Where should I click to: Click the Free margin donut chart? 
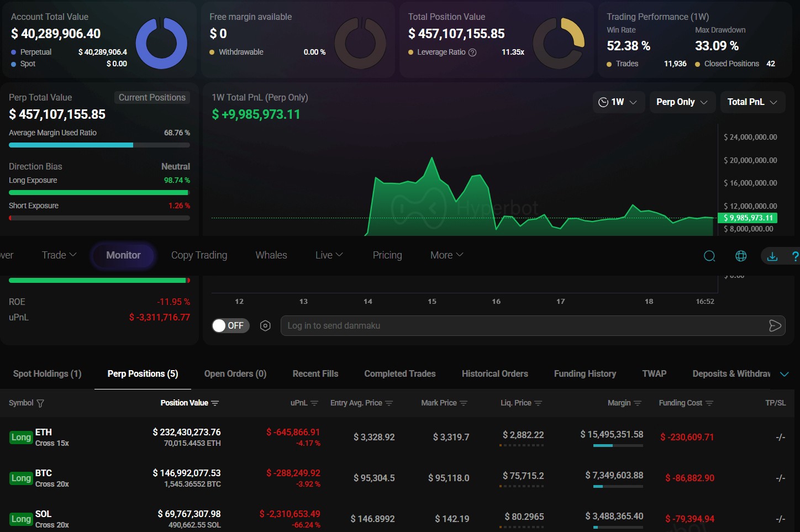pyautogui.click(x=360, y=43)
